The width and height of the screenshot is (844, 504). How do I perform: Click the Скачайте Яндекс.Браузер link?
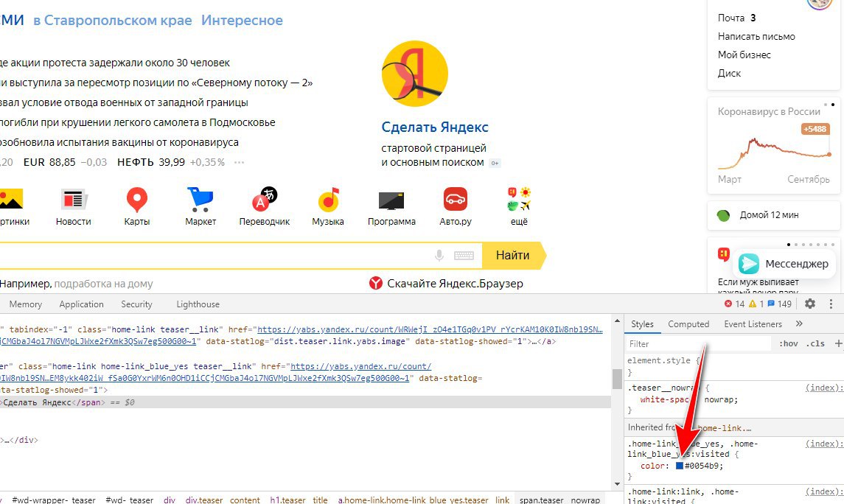456,284
